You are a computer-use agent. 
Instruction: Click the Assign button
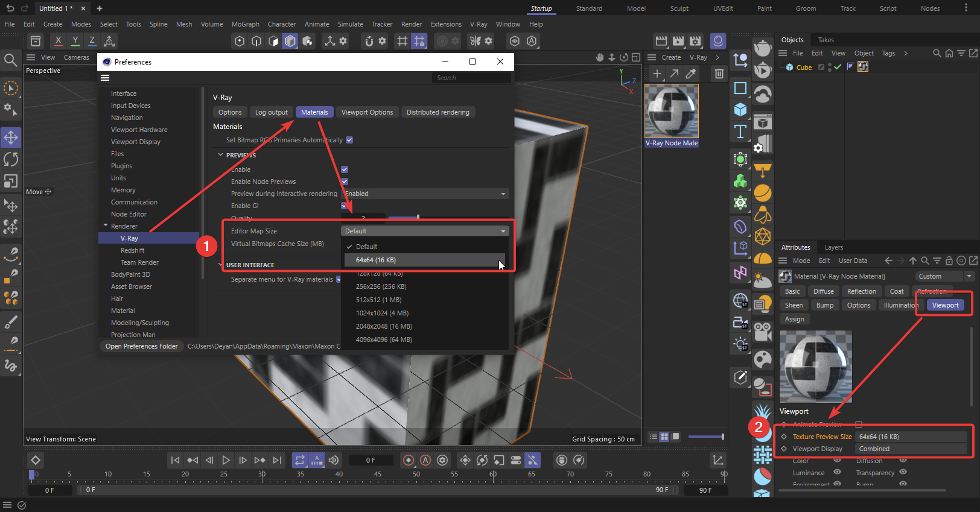[x=794, y=319]
